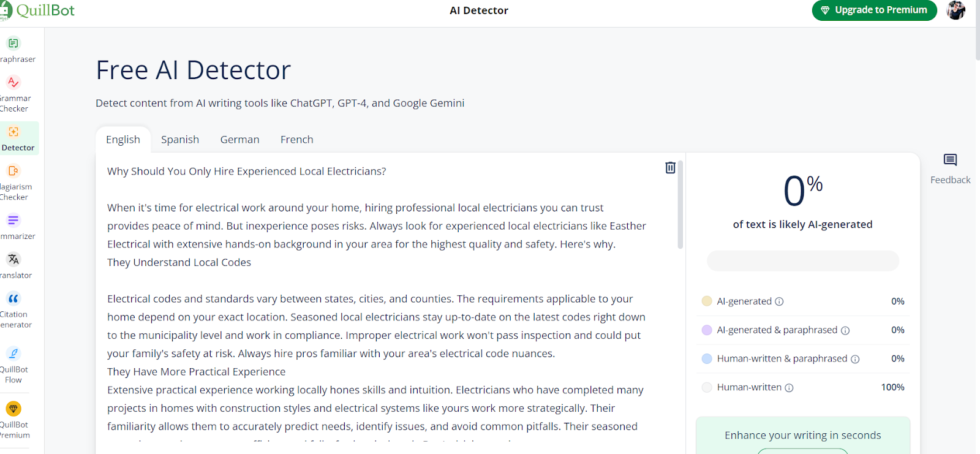Show info for AI-generated & paraphrased
980x454 pixels.
(x=845, y=330)
